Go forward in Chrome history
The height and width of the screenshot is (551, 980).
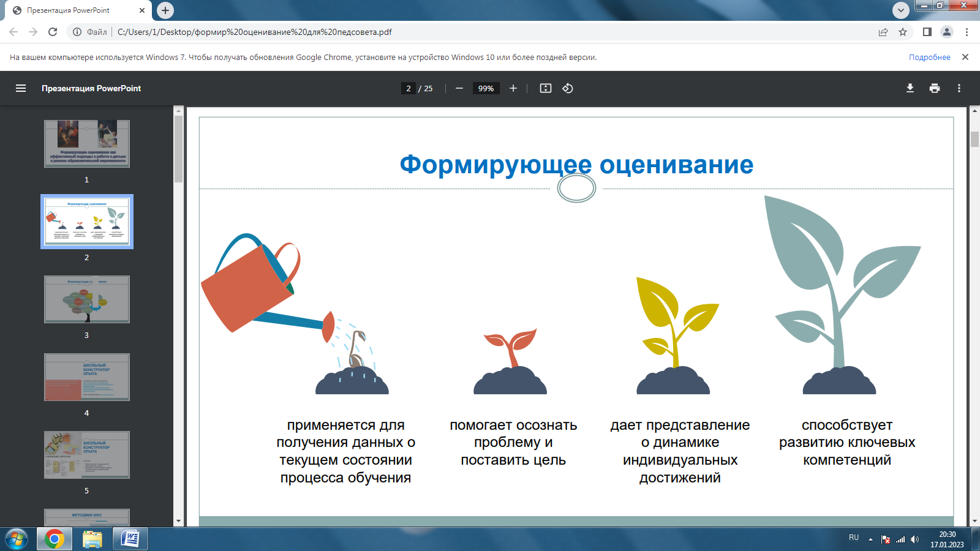point(33,32)
